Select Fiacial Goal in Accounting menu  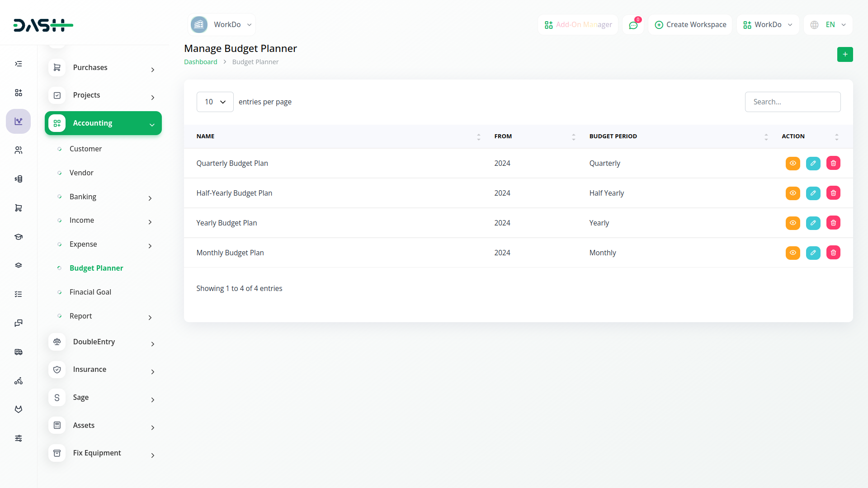pyautogui.click(x=90, y=292)
